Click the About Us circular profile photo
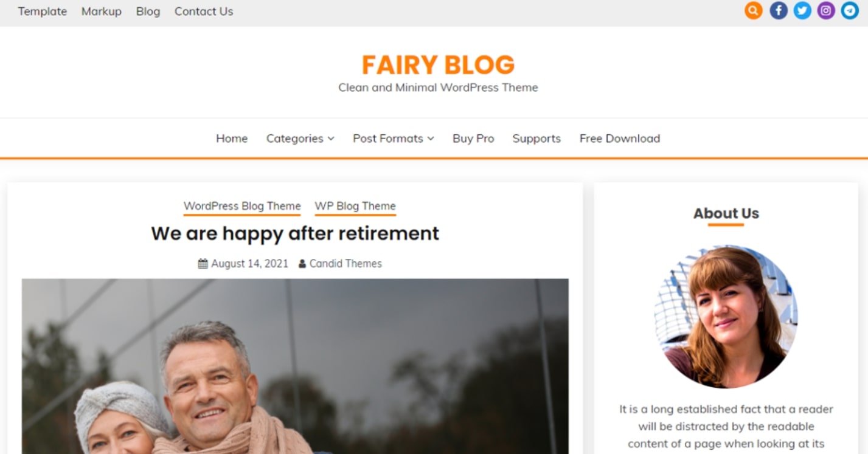Viewport: 868px width, 454px height. click(726, 317)
